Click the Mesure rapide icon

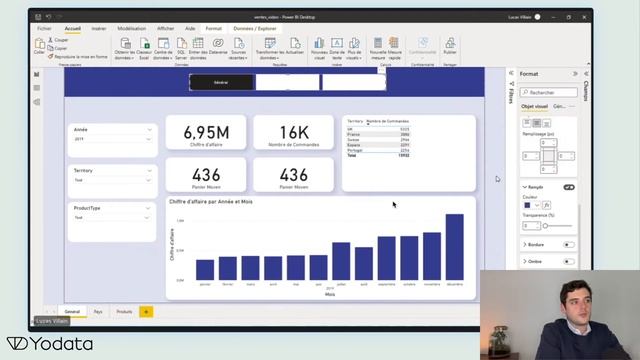tap(394, 43)
